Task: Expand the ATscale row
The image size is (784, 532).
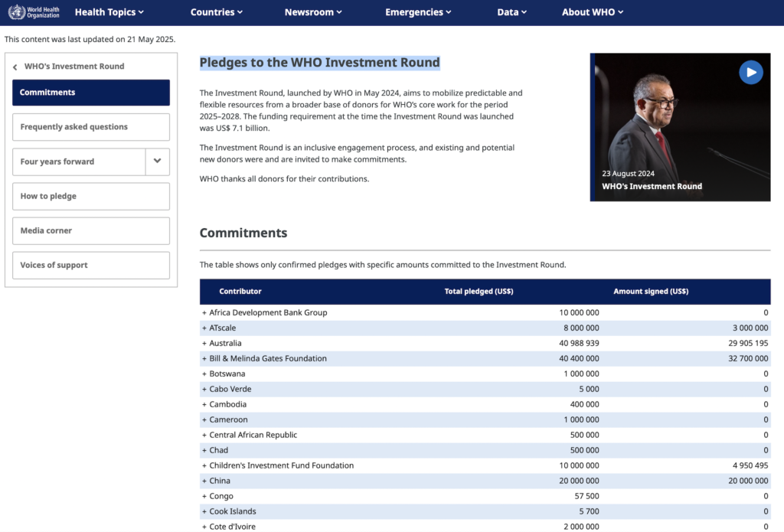Action: click(x=204, y=328)
